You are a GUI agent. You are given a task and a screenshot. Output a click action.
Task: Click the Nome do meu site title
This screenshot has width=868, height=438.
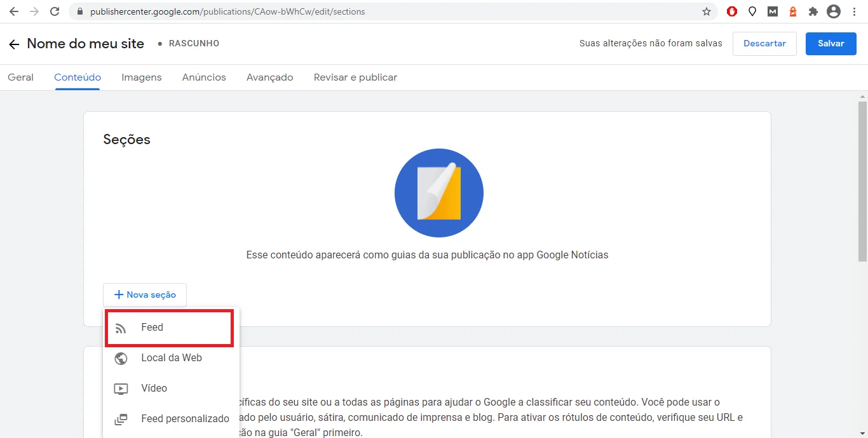click(86, 44)
